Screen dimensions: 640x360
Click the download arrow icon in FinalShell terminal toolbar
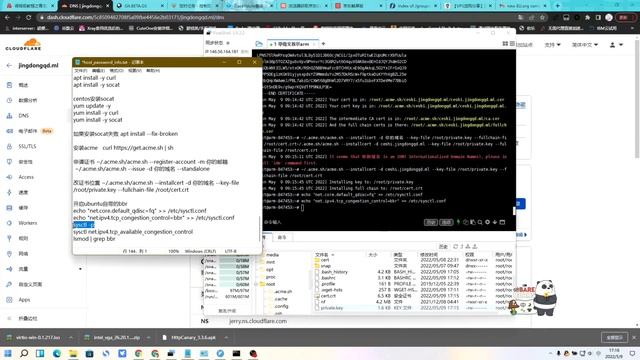pyautogui.click(x=495, y=222)
